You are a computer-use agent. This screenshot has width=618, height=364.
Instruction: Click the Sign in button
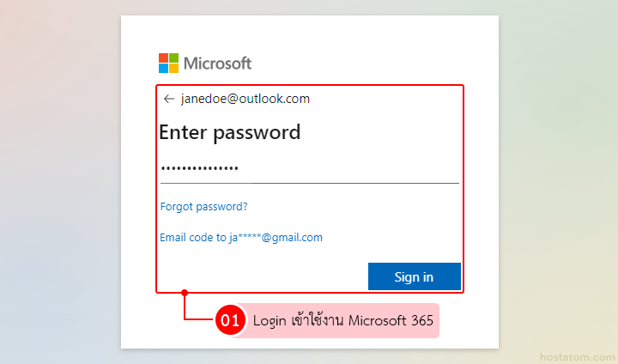(x=414, y=276)
